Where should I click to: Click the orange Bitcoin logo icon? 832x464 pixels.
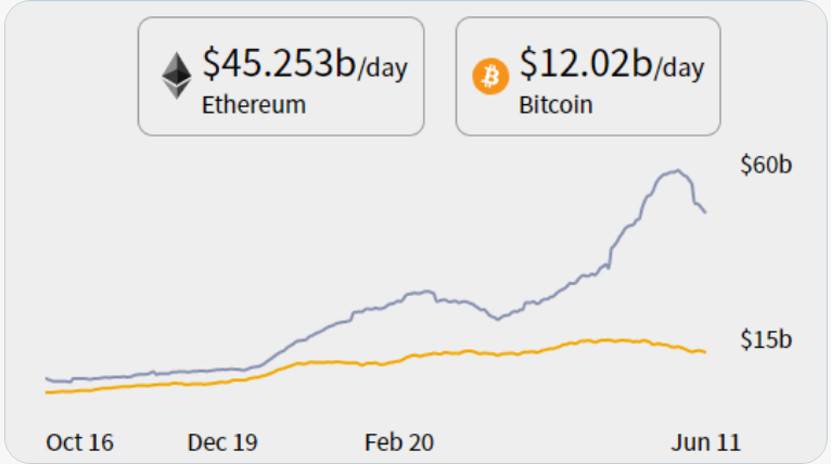(491, 77)
